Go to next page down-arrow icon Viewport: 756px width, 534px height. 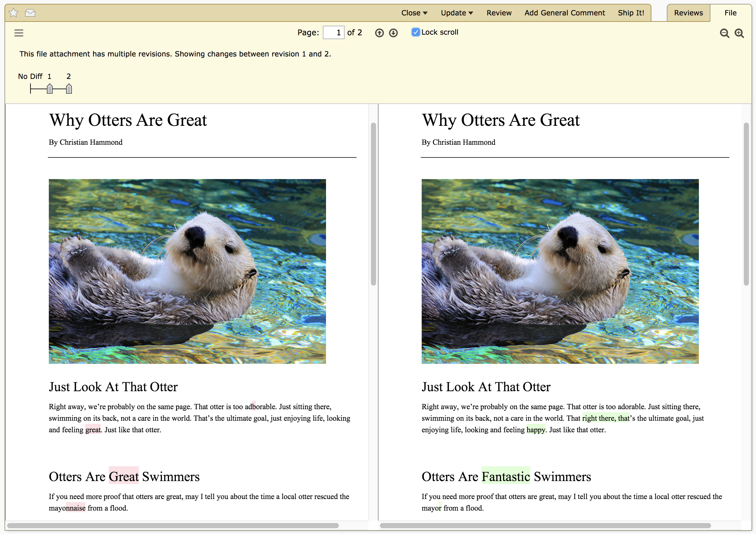[393, 33]
